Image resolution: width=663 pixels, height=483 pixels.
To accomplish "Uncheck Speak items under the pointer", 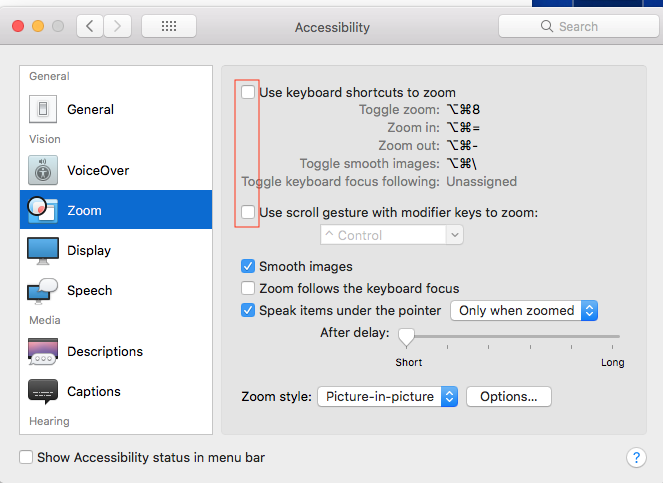I will [248, 310].
